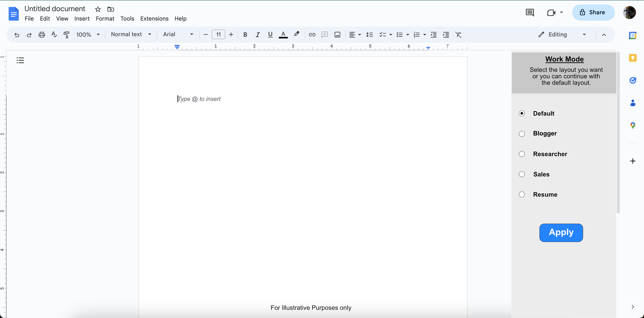This screenshot has height=318, width=644.
Task: Toggle Italic formatting
Action: coord(258,35)
